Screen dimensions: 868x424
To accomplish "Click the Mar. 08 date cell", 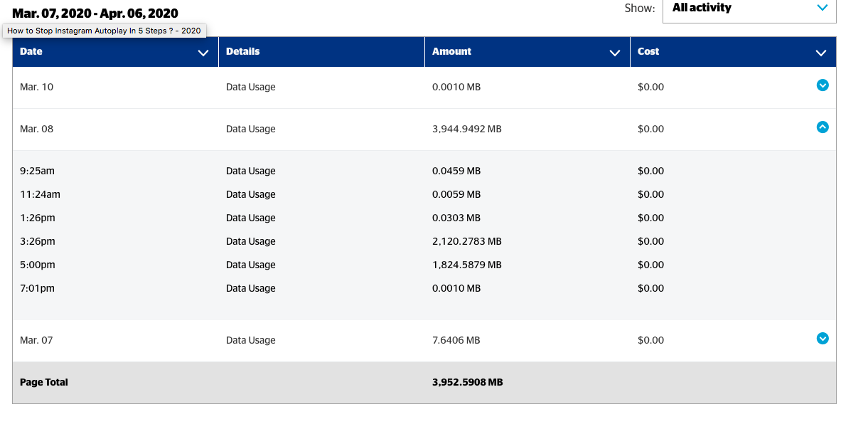I will [37, 129].
